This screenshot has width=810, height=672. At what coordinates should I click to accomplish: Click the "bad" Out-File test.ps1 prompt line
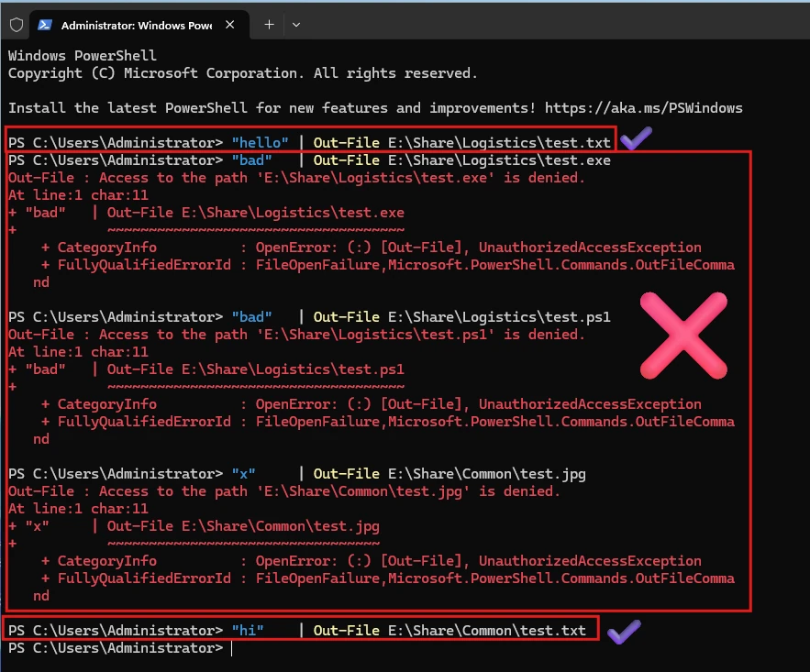pyautogui.click(x=309, y=317)
